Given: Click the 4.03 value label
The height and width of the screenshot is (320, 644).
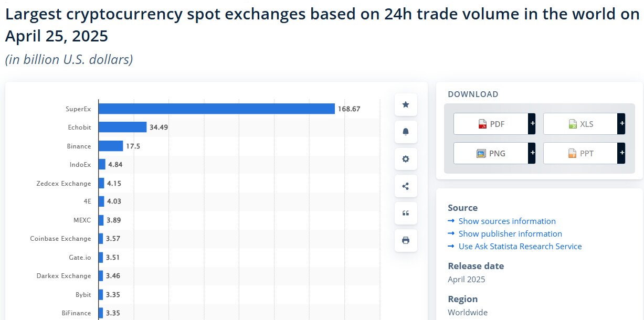Looking at the screenshot, I should (114, 201).
